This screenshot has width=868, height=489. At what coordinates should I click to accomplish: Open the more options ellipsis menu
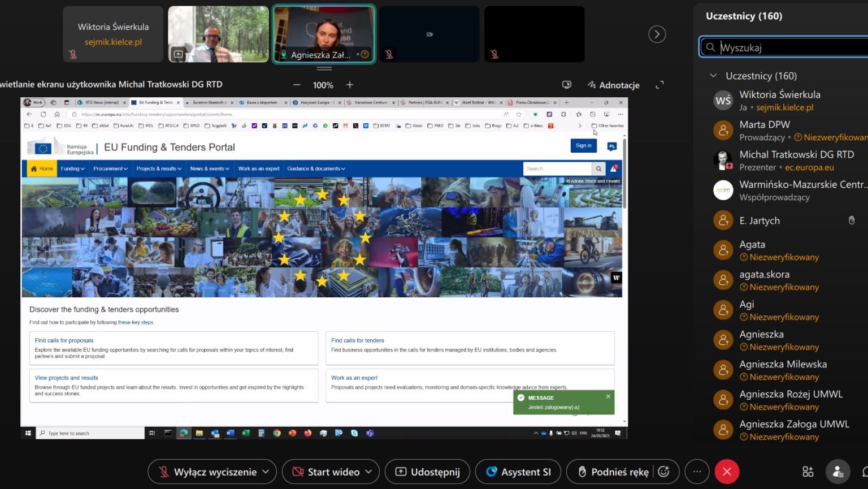697,472
